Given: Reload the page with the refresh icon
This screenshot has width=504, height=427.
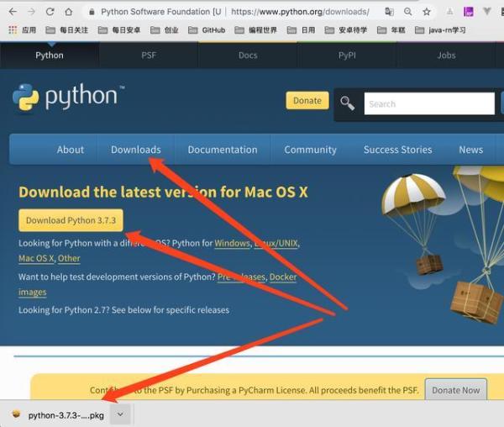Looking at the screenshot, I should pyautogui.click(x=50, y=12).
